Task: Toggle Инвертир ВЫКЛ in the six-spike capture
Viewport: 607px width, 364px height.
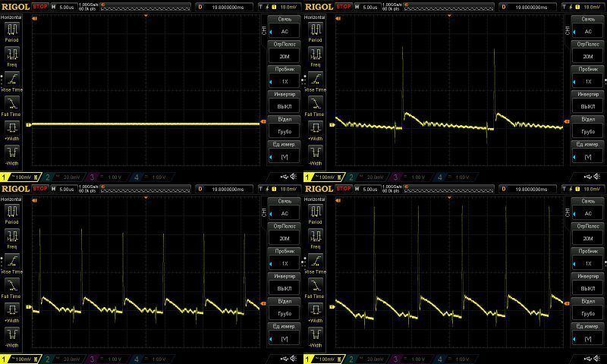Action: coord(285,284)
